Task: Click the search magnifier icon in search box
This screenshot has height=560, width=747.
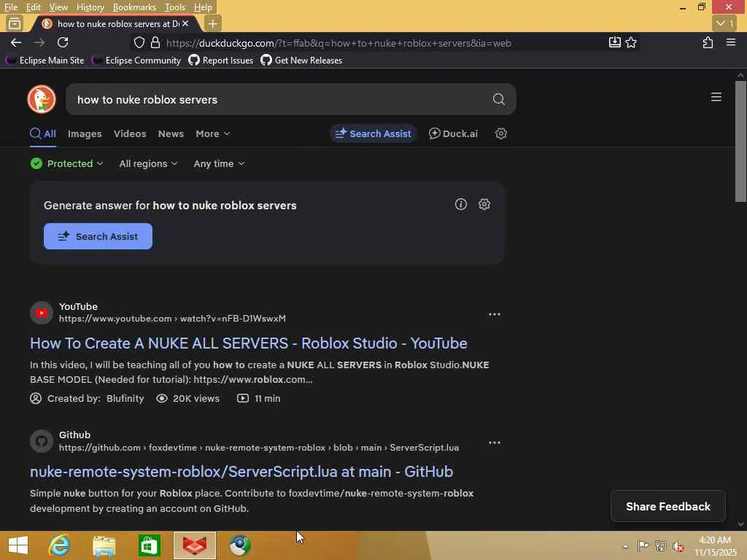Action: click(x=498, y=99)
